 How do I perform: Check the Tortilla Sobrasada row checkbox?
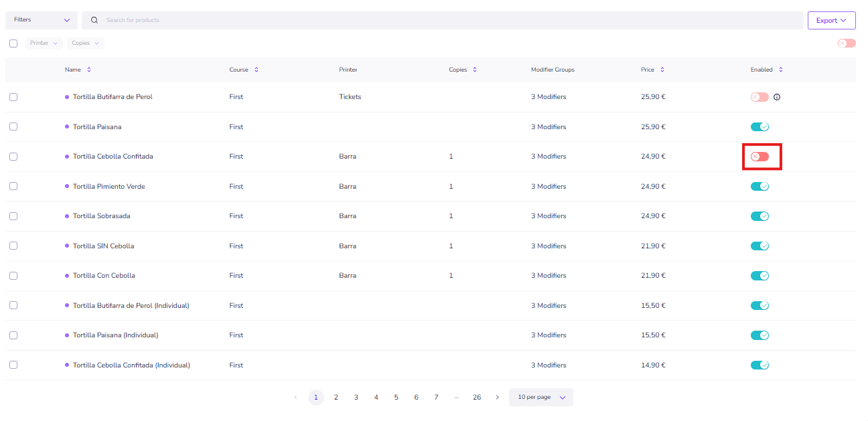coord(13,216)
